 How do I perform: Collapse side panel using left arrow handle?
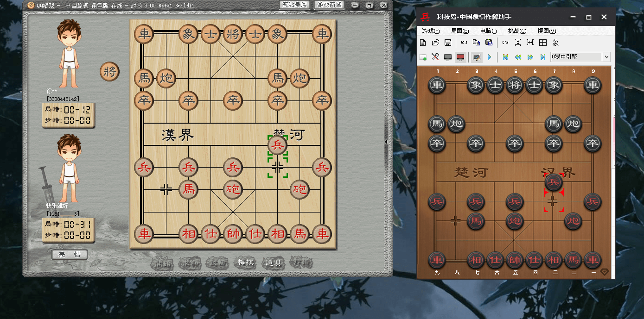click(386, 142)
